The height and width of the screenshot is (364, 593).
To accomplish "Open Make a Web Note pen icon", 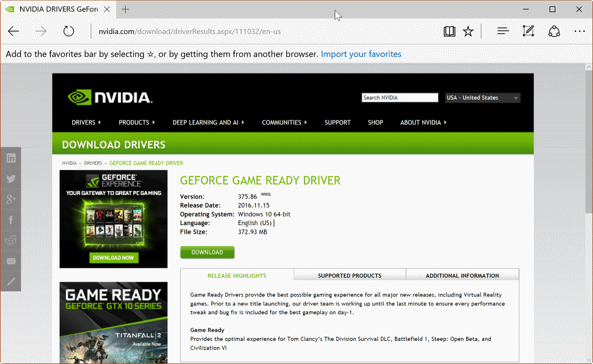I will (528, 31).
